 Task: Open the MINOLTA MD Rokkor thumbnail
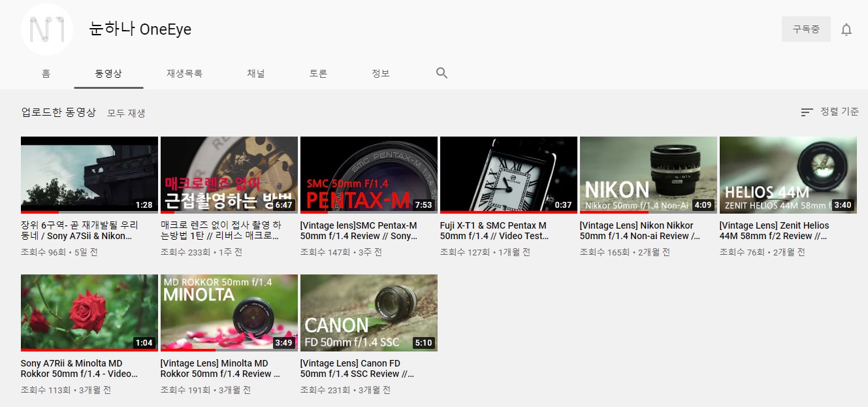[229, 312]
